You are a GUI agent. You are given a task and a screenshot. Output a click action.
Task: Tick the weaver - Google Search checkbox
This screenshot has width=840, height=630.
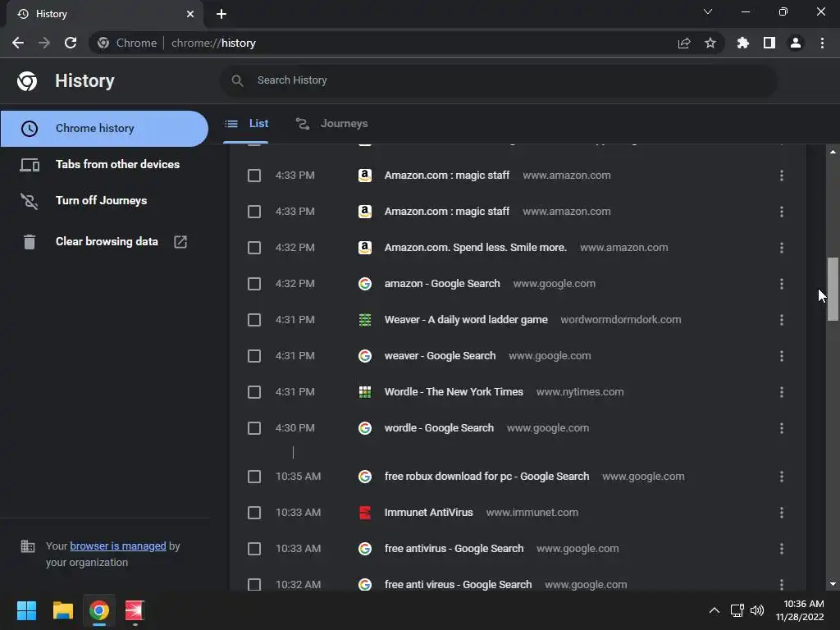(254, 356)
